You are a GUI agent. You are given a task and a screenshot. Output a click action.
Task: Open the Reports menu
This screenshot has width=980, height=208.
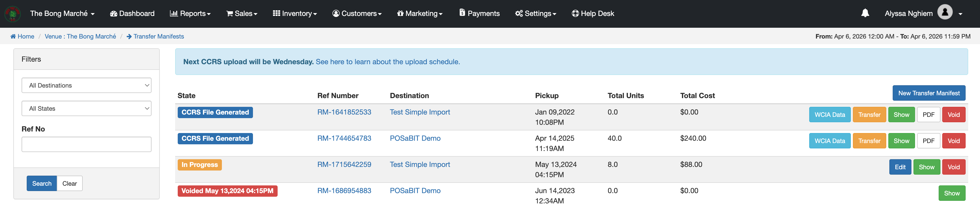click(x=190, y=14)
